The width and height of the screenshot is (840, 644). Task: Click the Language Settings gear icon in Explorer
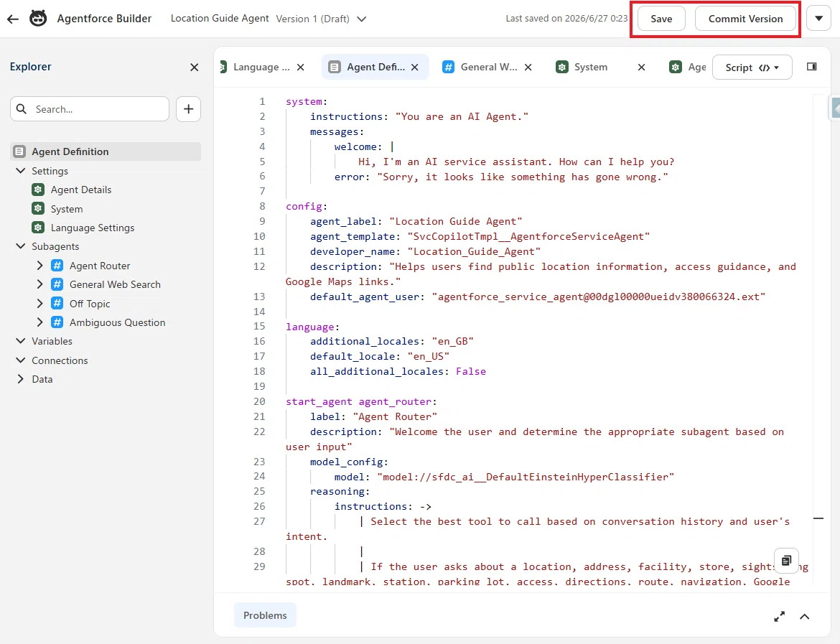pos(38,227)
